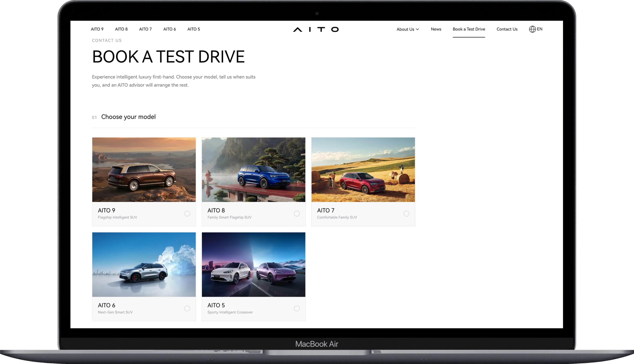The image size is (634, 364).
Task: Open Contact Us in navigation
Action: pos(507,29)
